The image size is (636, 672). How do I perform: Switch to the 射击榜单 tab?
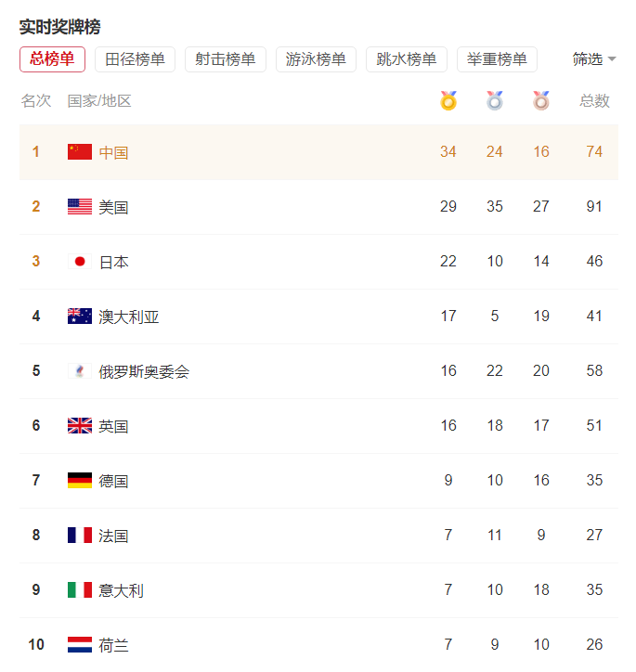point(226,59)
